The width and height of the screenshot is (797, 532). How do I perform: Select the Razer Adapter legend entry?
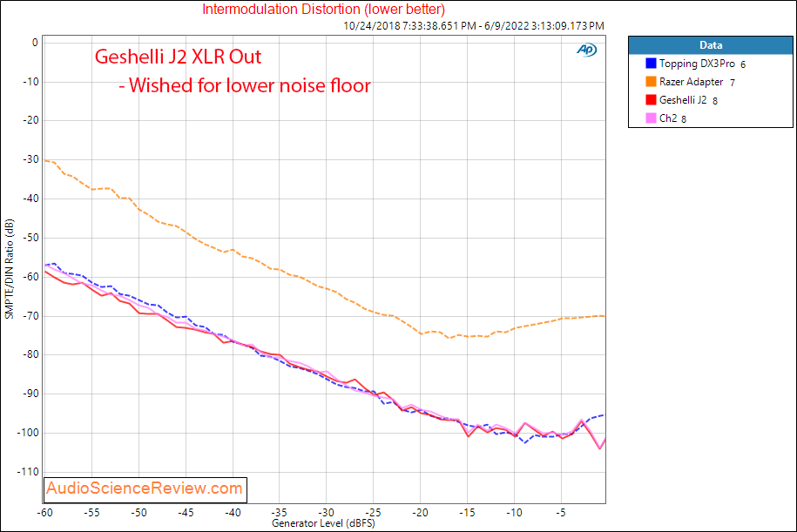(691, 82)
